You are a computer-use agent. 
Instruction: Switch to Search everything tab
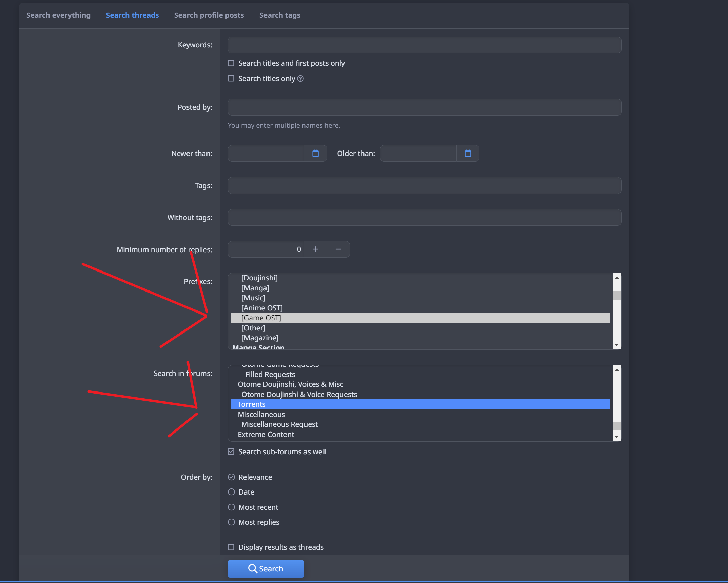[x=58, y=15]
